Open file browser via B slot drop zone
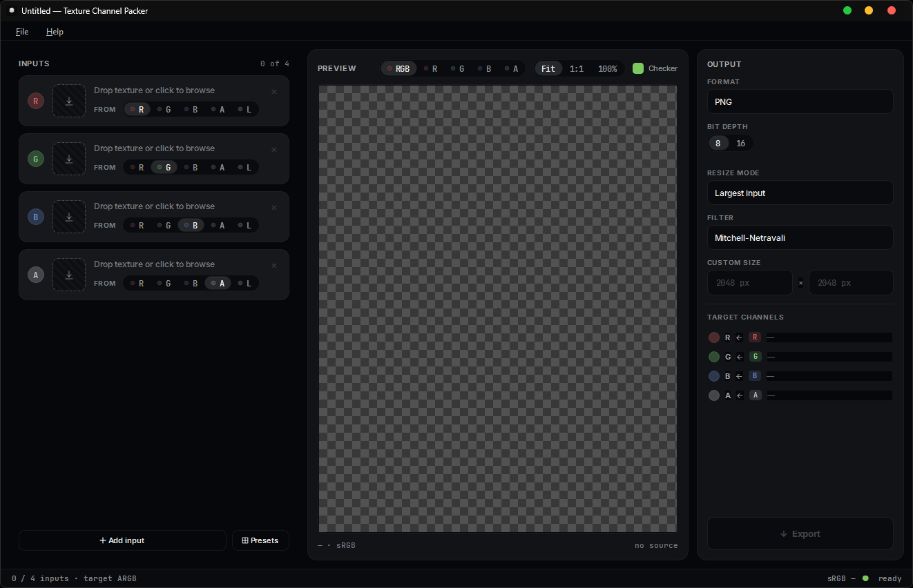 pyautogui.click(x=69, y=217)
